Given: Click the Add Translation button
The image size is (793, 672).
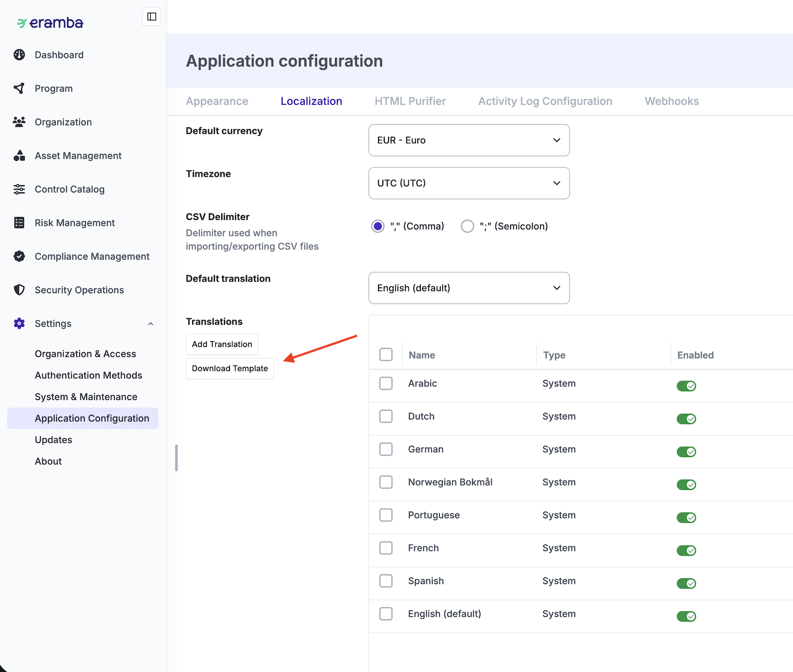Looking at the screenshot, I should (x=222, y=344).
